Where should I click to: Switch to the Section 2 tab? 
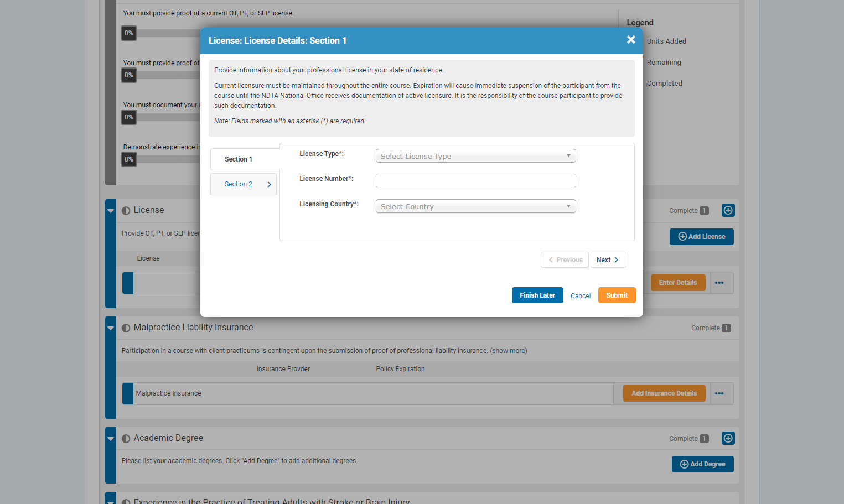[244, 184]
